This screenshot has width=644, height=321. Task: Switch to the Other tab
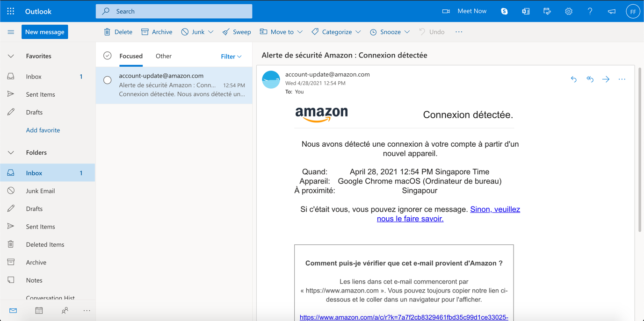tap(164, 56)
